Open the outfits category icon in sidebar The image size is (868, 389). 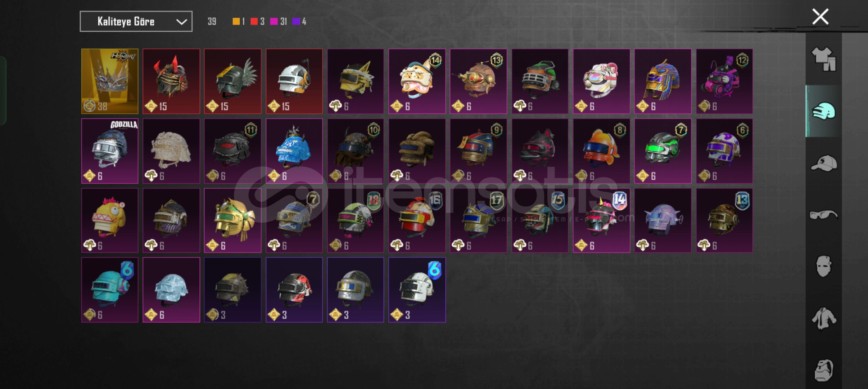[x=823, y=59]
